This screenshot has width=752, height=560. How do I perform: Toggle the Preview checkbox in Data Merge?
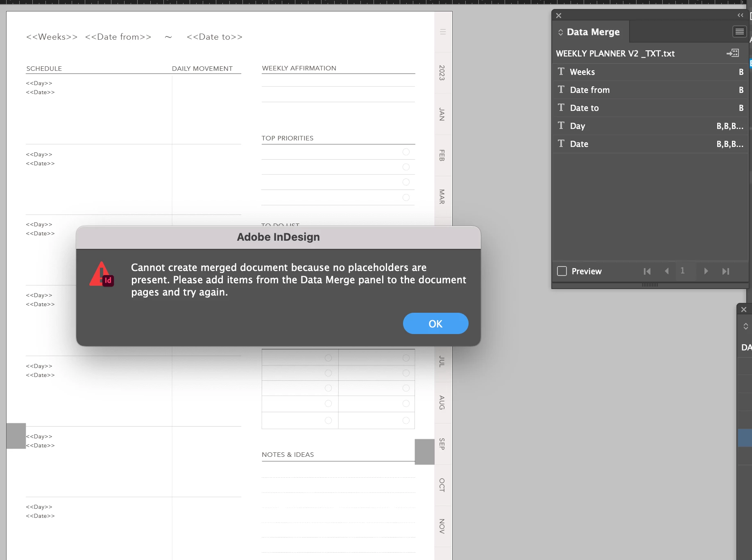click(562, 271)
